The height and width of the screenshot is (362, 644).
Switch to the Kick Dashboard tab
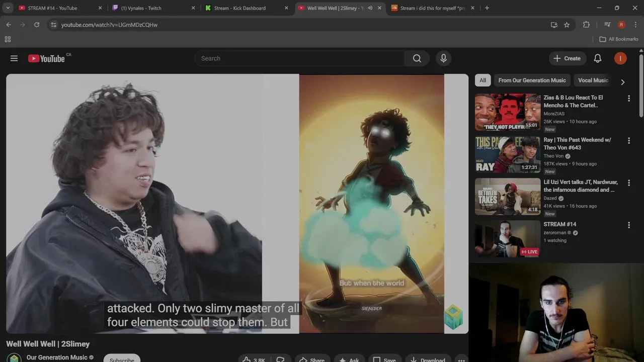[246, 8]
